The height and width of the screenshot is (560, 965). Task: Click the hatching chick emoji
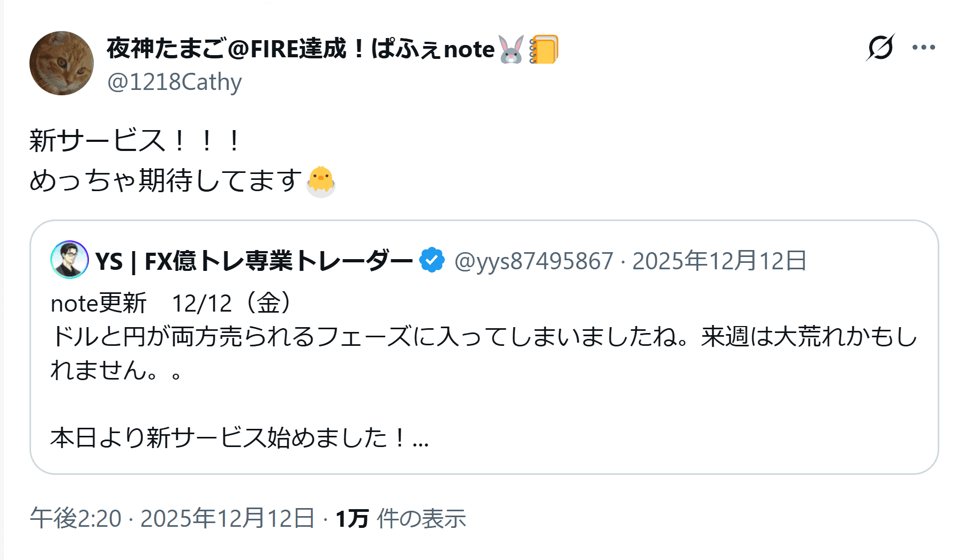coord(321,181)
